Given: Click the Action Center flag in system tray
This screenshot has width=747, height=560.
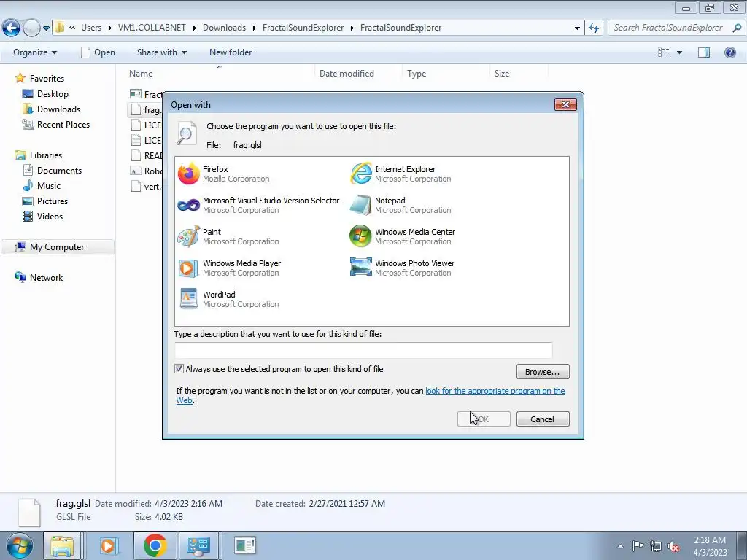Looking at the screenshot, I should pyautogui.click(x=638, y=545).
